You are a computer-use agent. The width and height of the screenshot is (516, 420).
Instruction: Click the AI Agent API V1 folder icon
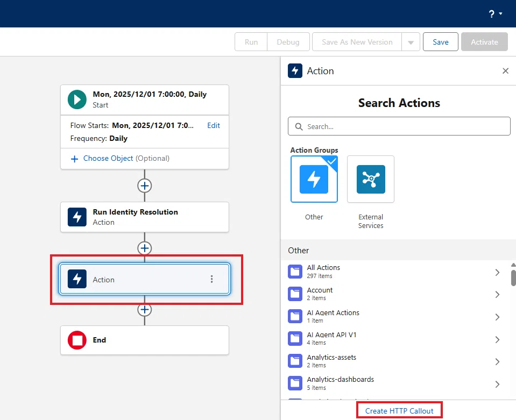tap(295, 339)
